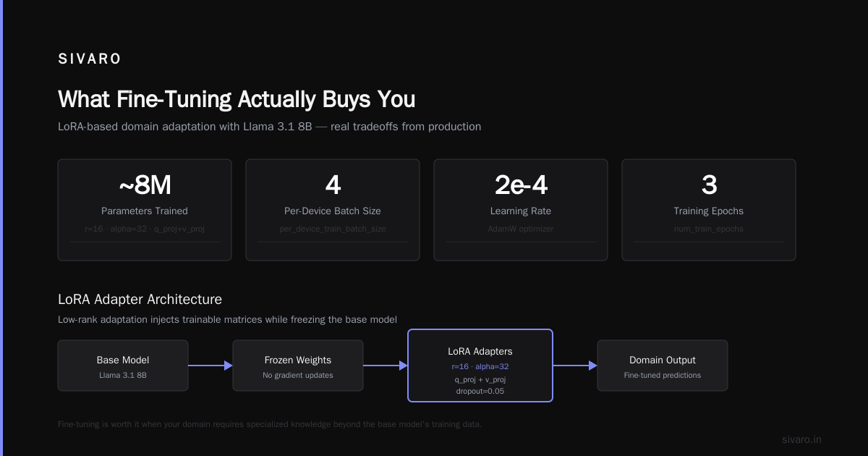868x456 pixels.
Task: Click the main headline What Fine-Tuning Actually Buys You
Action: click(x=237, y=99)
